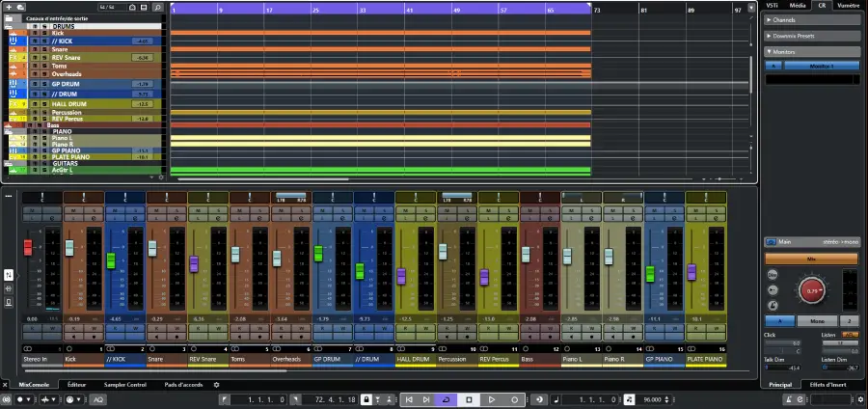Click the orange Mix button in Control Room
The image size is (868, 409).
pos(811,259)
